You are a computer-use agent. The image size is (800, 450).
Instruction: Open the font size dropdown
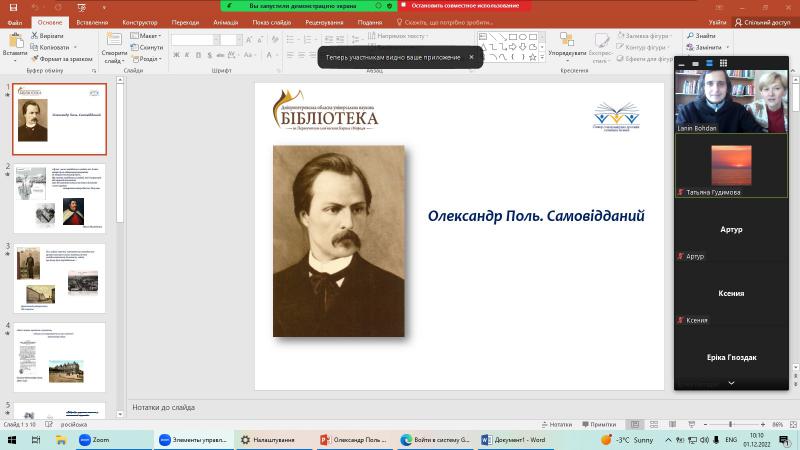click(239, 39)
